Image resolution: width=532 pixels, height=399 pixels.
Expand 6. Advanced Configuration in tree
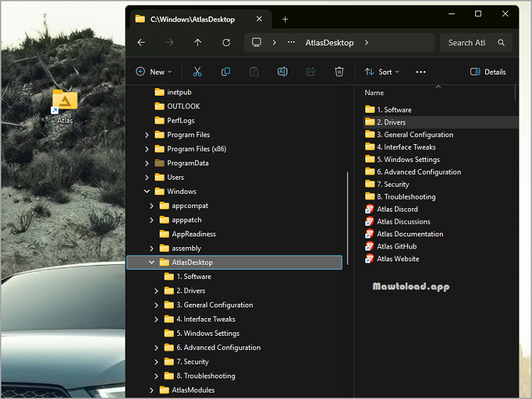click(x=156, y=348)
